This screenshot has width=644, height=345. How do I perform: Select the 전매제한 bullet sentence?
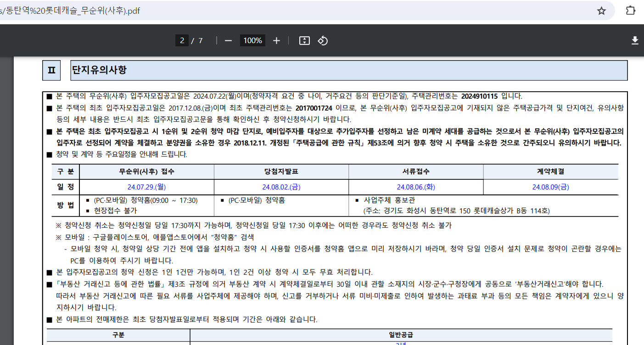tap(186, 319)
